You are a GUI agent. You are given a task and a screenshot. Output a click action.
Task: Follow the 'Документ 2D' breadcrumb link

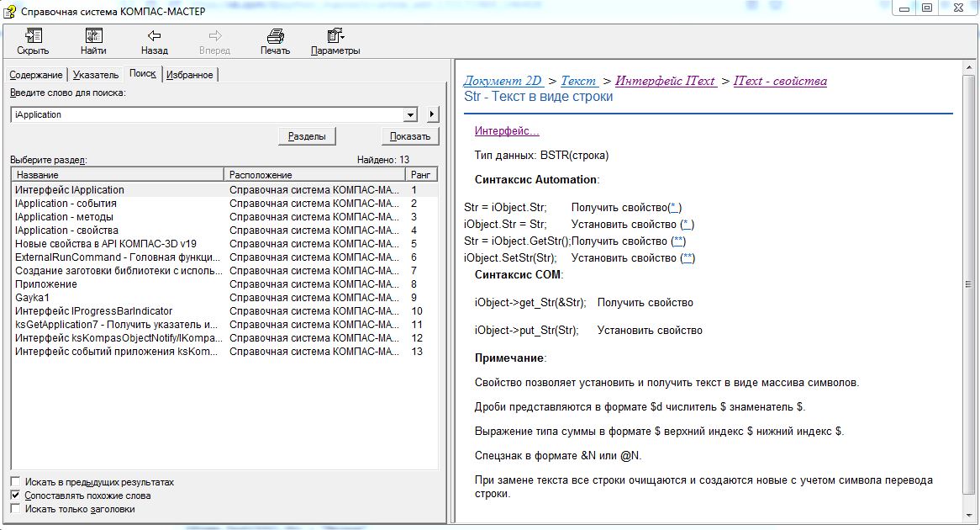click(x=503, y=81)
